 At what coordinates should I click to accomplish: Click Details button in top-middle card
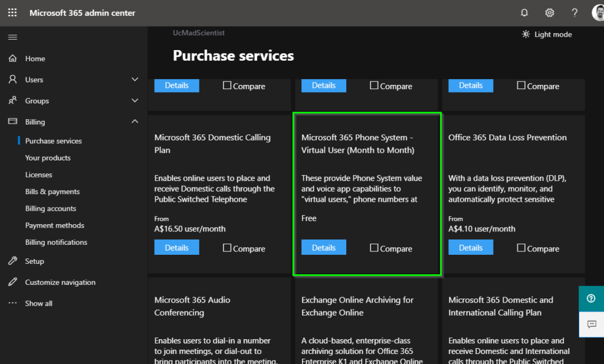point(324,86)
